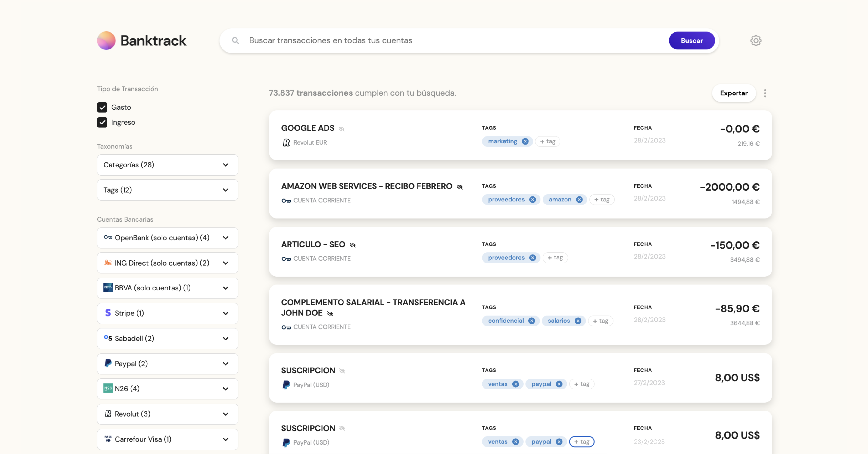Image resolution: width=868 pixels, height=454 pixels.
Task: Expand the Paypal (2) accounts
Action: (x=168, y=364)
